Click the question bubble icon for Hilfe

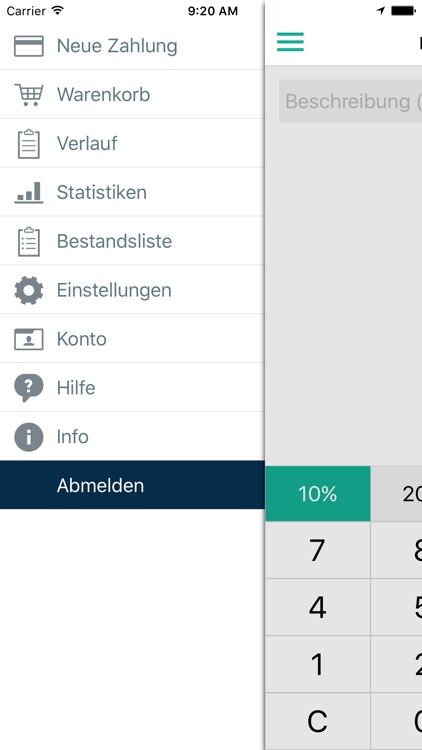[x=29, y=387]
